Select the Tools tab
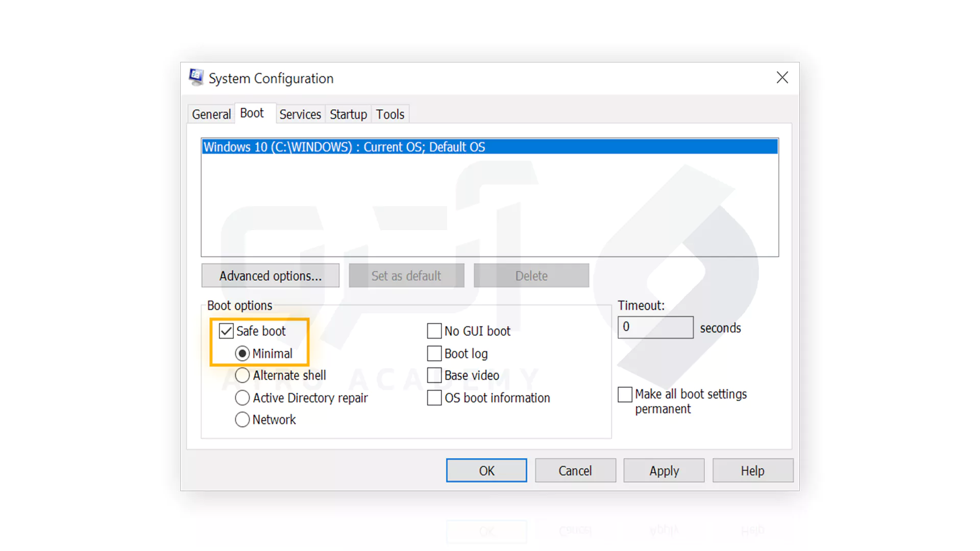Viewport: 980px width, 551px height. coord(390,114)
